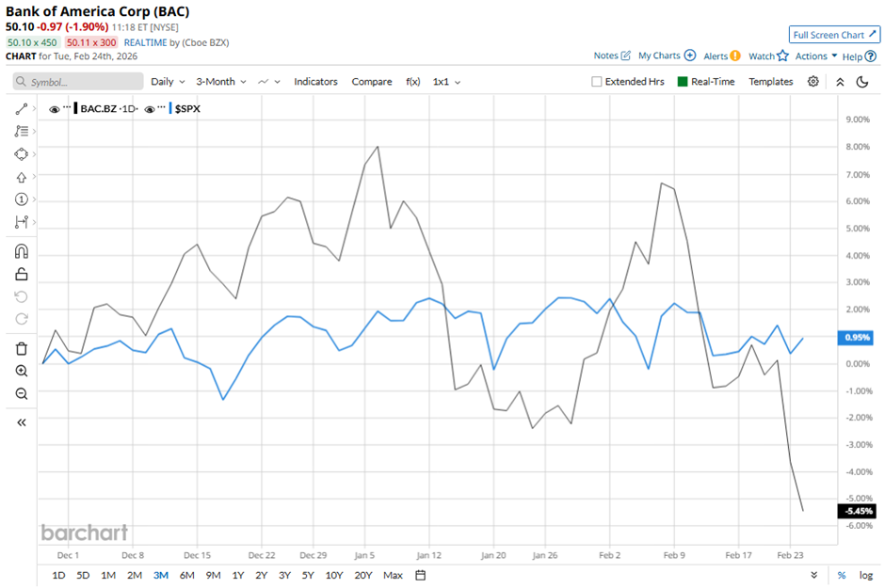Expand the 3-Month range dropdown
The height and width of the screenshot is (588, 885).
click(219, 82)
